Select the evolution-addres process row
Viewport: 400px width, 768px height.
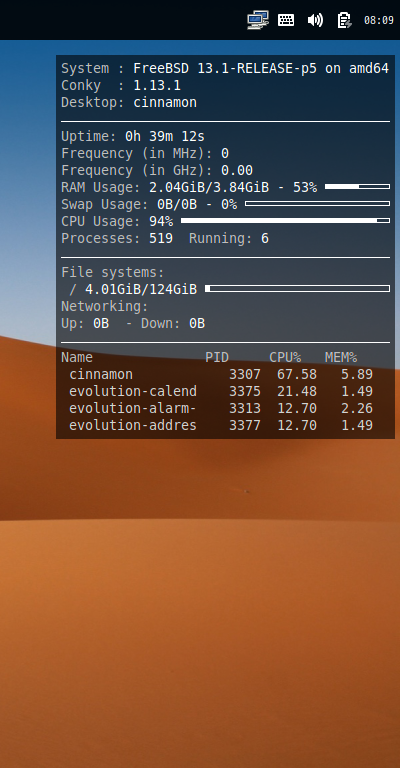click(221, 425)
